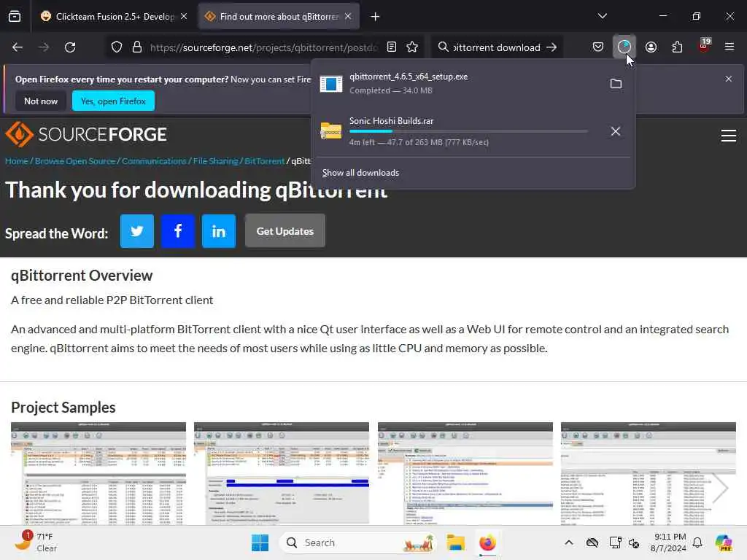Click the search magnifier icon

(443, 47)
